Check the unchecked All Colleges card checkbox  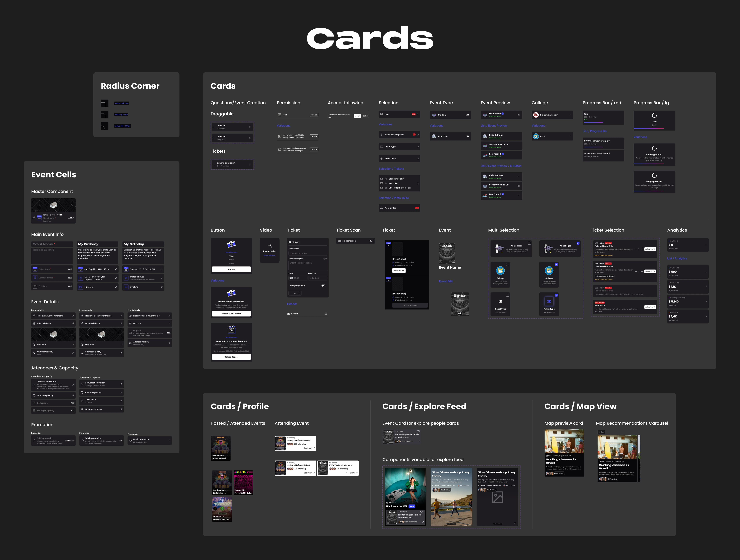[x=529, y=243]
